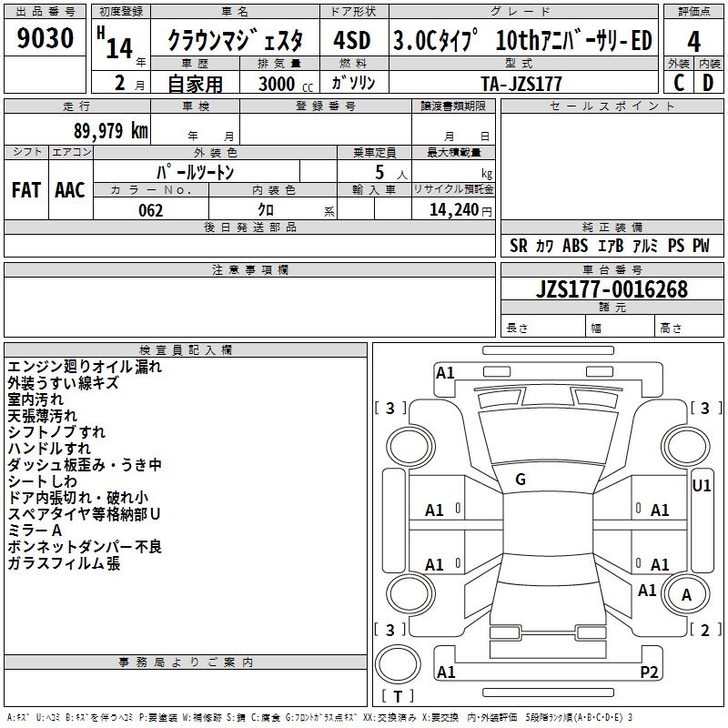Click the color number 062
Screen dimensions: 728x728
tap(151, 210)
